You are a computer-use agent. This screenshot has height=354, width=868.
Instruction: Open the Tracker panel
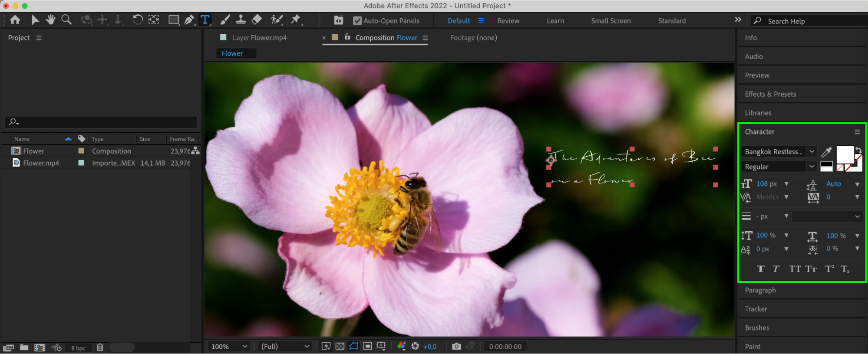coord(756,309)
